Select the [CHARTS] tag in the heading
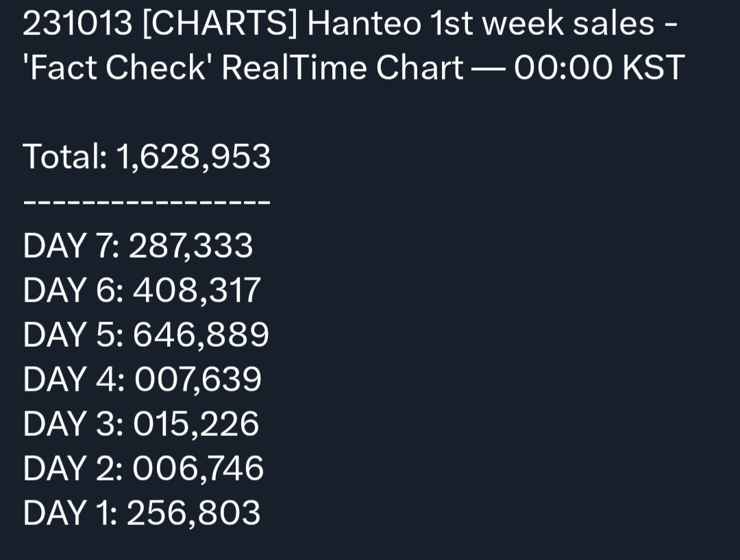Screen dimensions: 740x560 [219, 23]
